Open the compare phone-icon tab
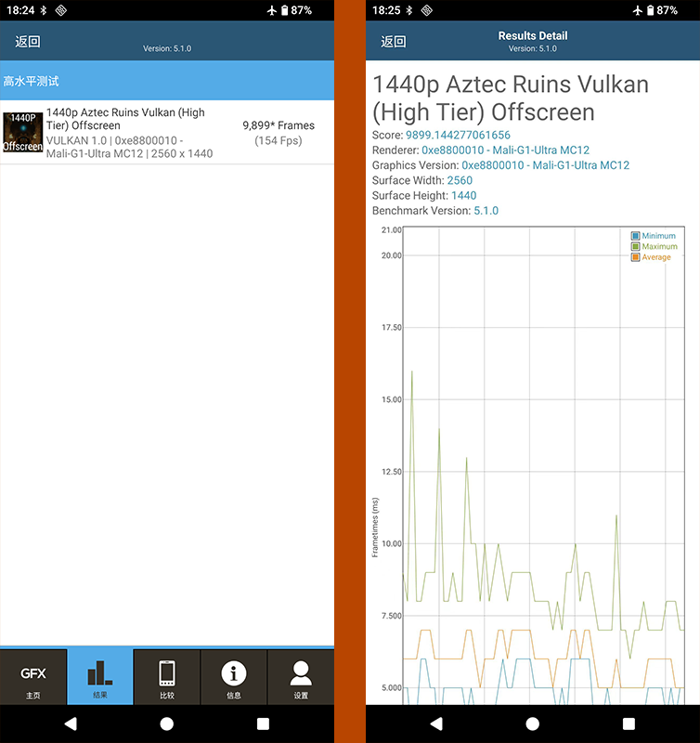 [x=167, y=677]
